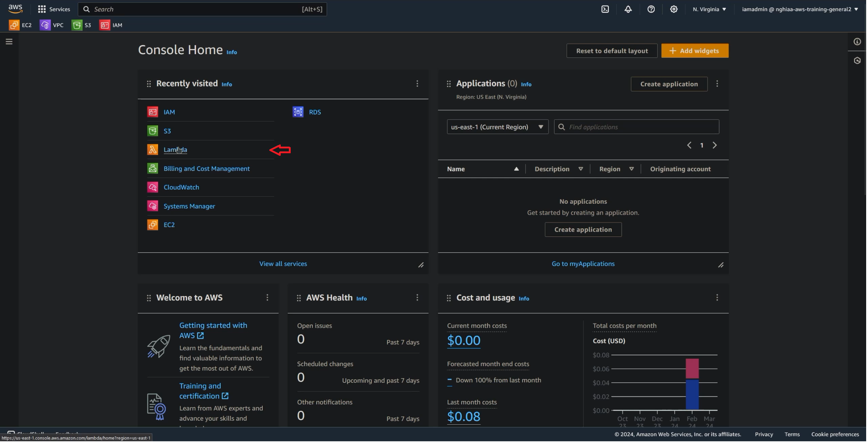Open Info link for Cost and usage
The width and height of the screenshot is (868, 442).
[x=524, y=299]
